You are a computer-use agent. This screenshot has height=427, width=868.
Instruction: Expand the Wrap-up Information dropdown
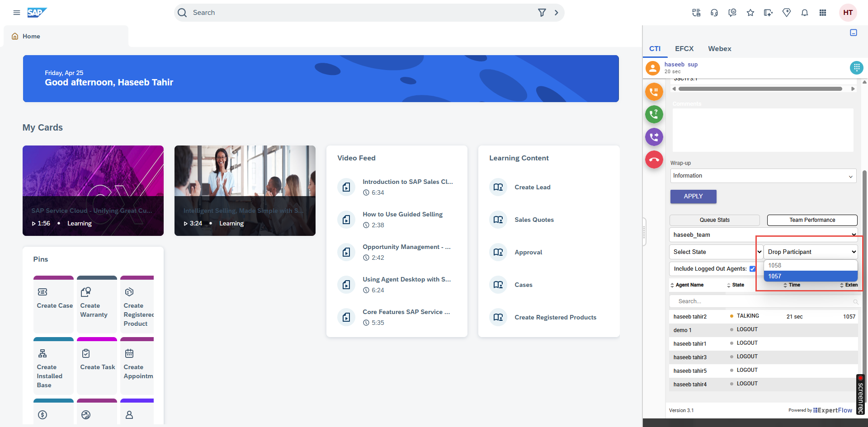tap(763, 176)
